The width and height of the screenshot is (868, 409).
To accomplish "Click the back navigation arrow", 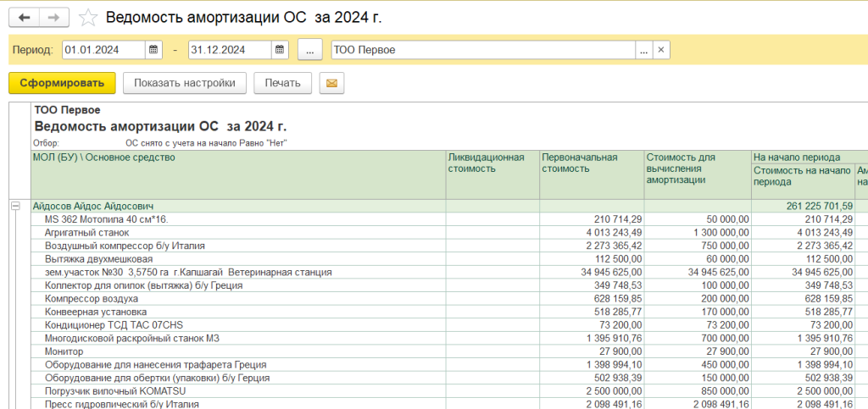I will 24,17.
